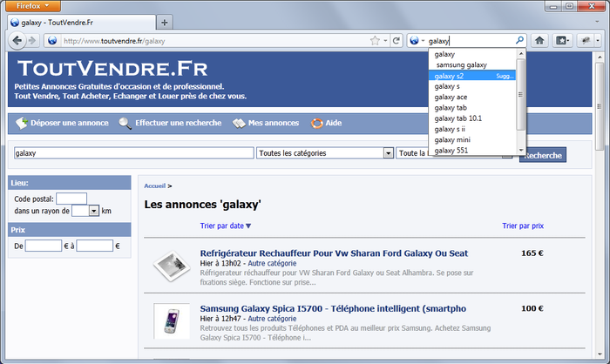The image size is (610, 364).
Task: Open URL history dropdown arrow next to star
Action: click(385, 40)
